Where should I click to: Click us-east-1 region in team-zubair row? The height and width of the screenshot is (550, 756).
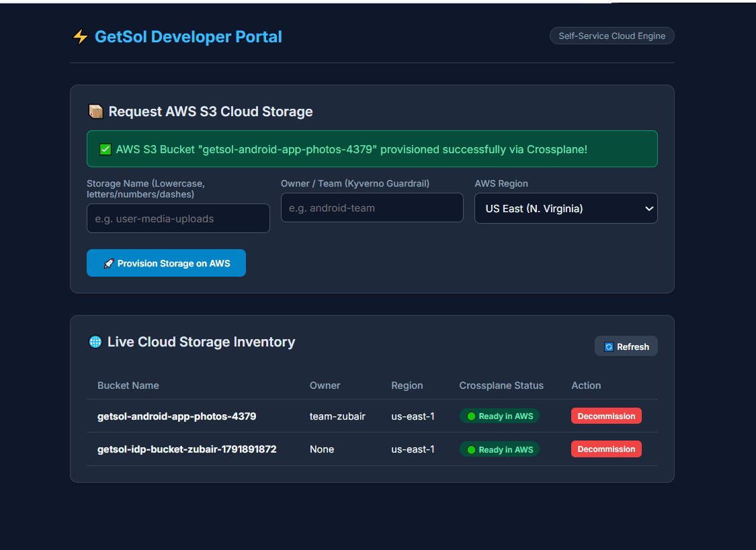(x=413, y=416)
